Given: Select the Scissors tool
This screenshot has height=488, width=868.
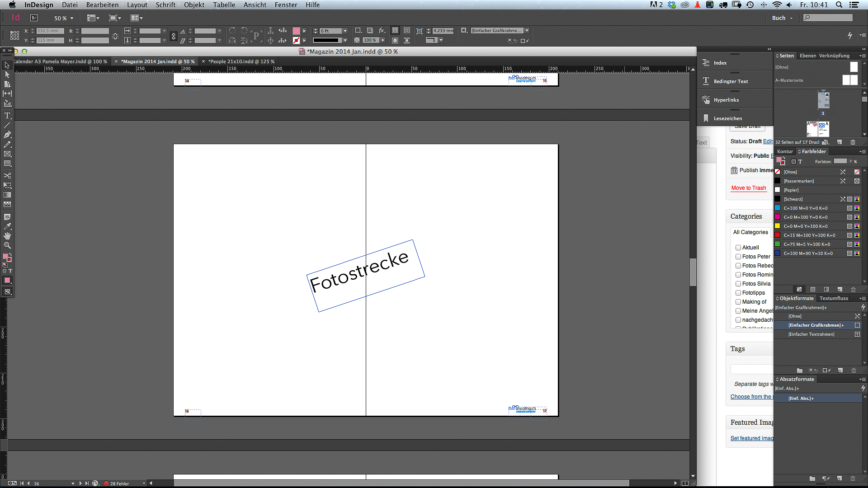Looking at the screenshot, I should pos(7,175).
